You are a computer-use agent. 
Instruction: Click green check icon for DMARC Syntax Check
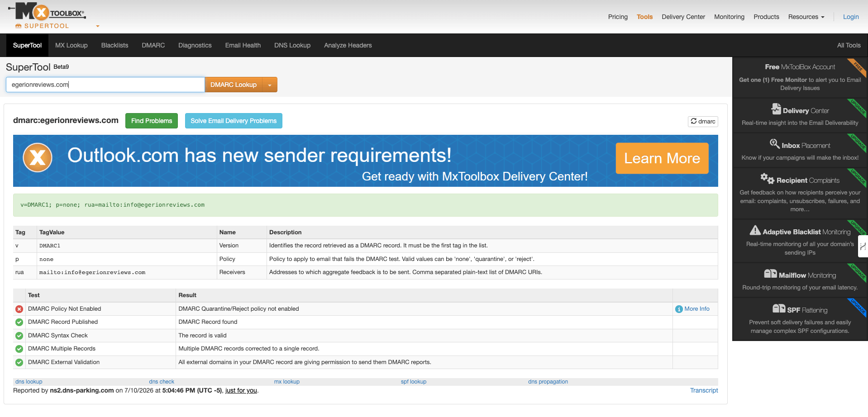point(19,336)
